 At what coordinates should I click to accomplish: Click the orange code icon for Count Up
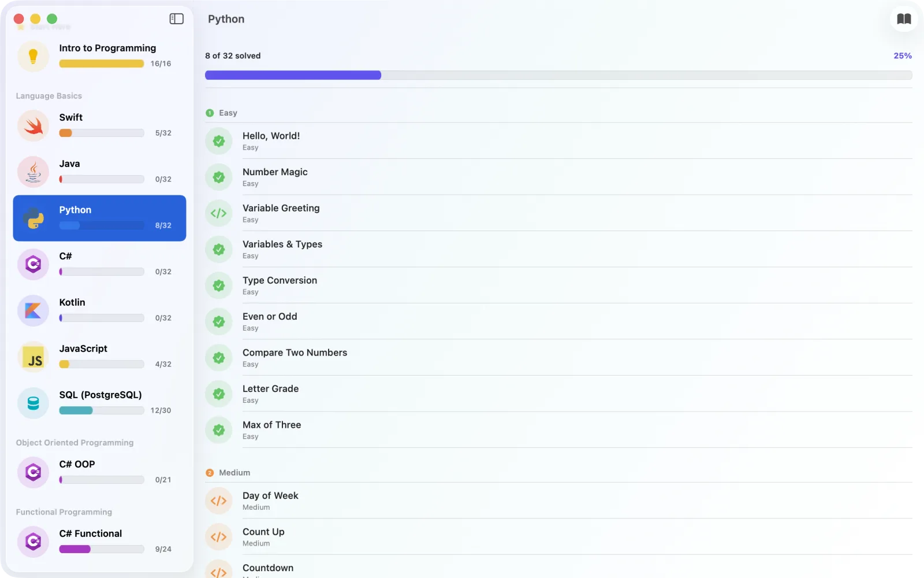(219, 537)
